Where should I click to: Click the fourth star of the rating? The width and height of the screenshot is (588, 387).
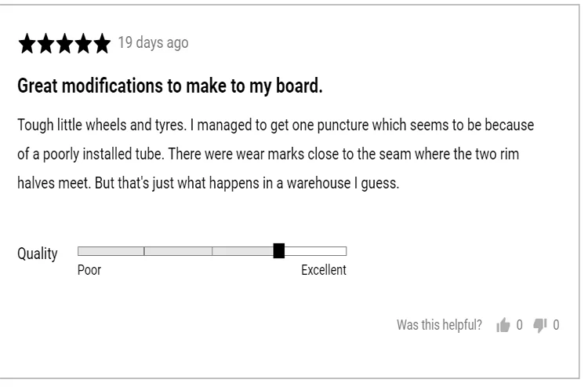point(83,44)
